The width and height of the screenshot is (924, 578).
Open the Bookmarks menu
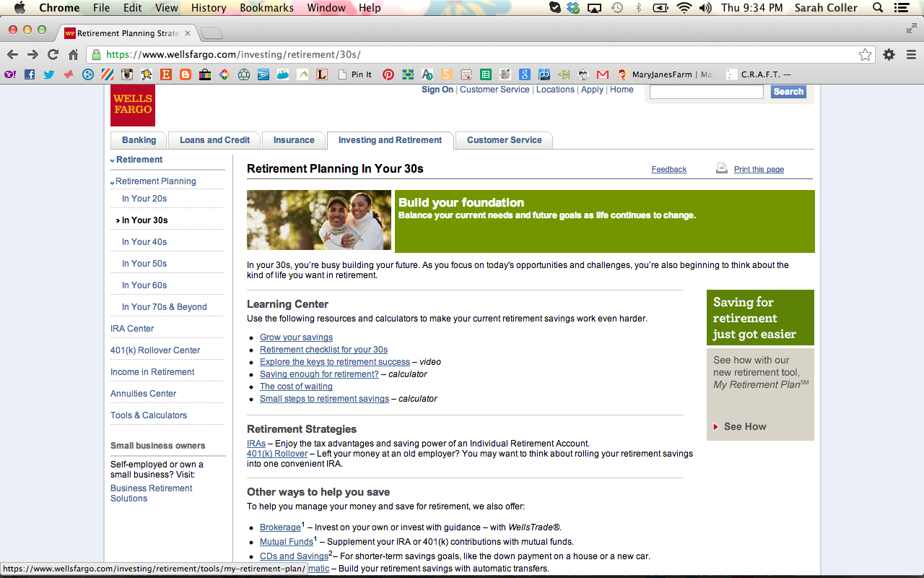click(267, 8)
